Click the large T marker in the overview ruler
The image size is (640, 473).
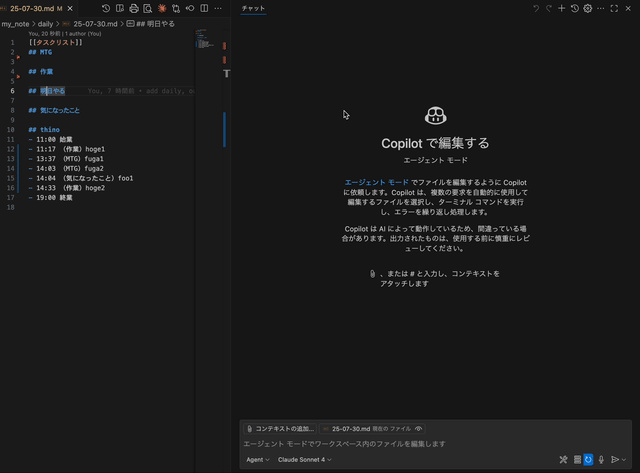(227, 73)
